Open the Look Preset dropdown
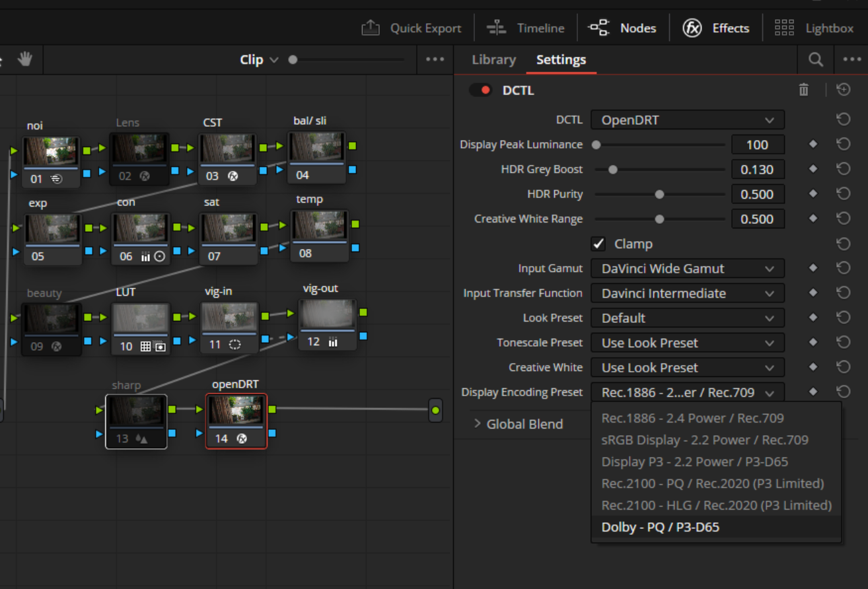 click(x=687, y=318)
